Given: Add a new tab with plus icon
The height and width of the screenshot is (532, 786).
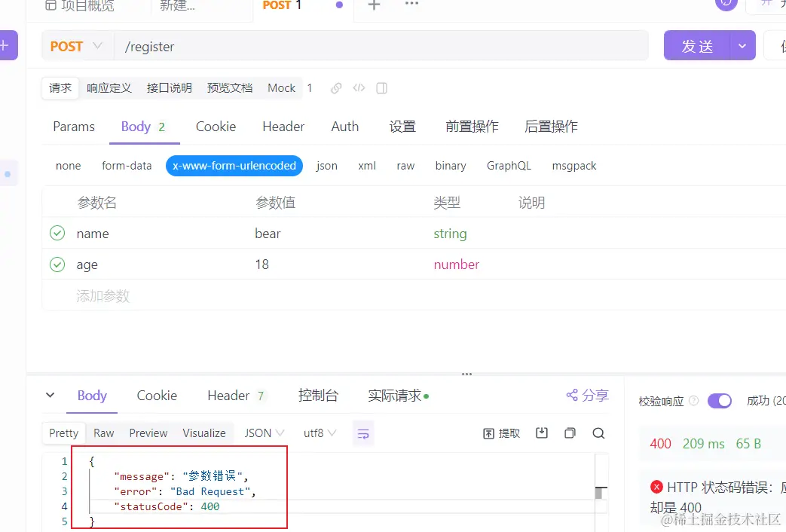Looking at the screenshot, I should click(374, 5).
